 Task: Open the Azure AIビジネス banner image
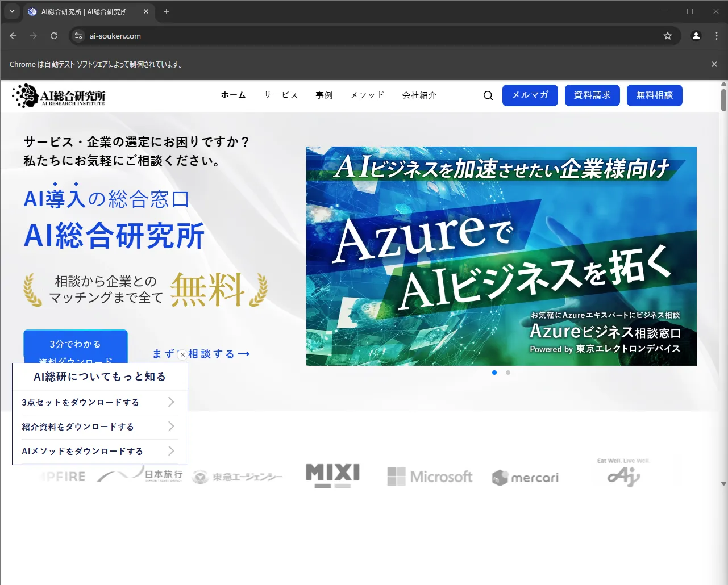click(501, 256)
